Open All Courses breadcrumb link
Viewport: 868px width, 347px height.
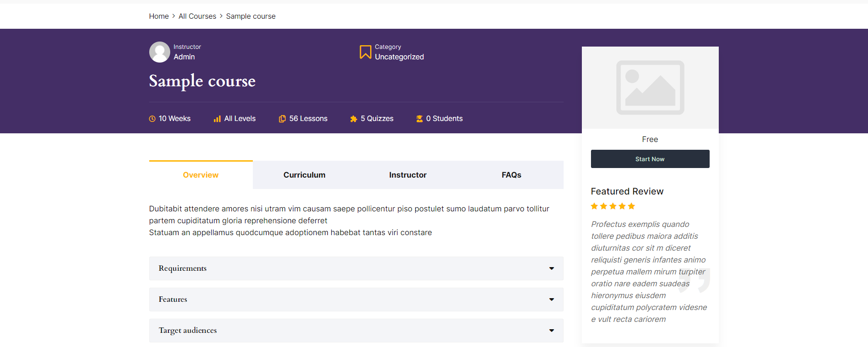click(197, 16)
